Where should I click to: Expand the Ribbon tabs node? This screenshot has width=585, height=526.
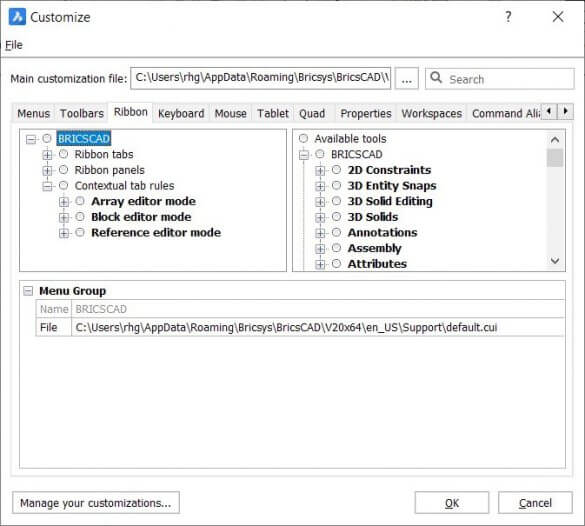pyautogui.click(x=47, y=155)
